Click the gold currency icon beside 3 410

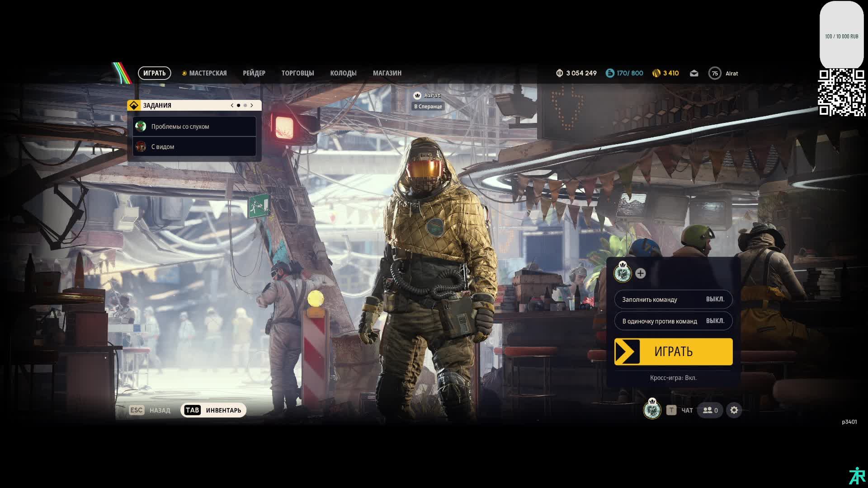(656, 73)
